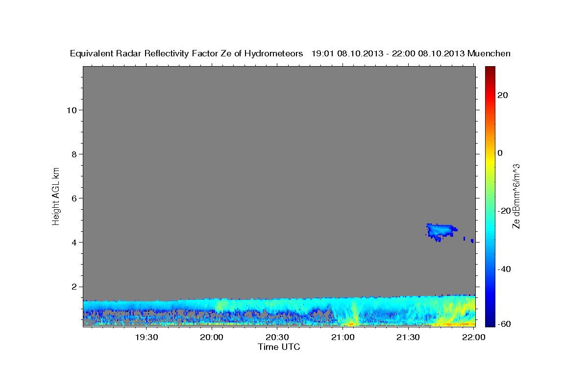
Task: Click the 'Ze dBmm^6/m^3' colorbar unit label
Action: (516, 196)
